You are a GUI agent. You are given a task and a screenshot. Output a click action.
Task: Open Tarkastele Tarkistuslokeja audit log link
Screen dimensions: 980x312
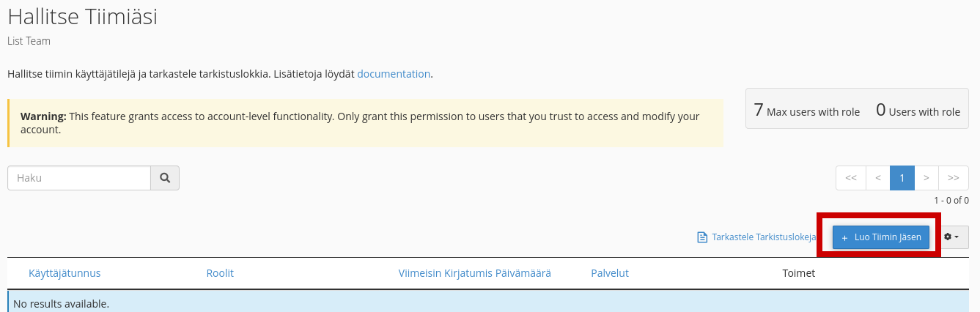756,237
